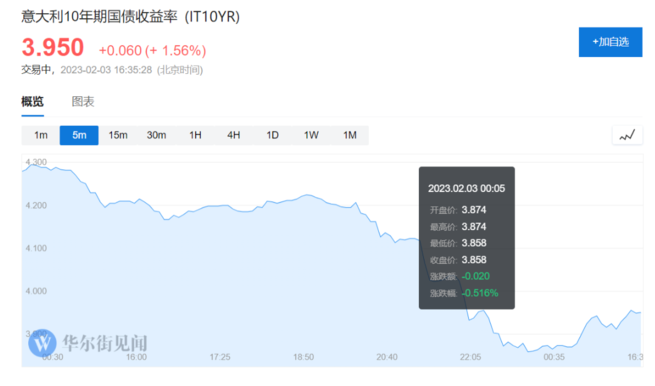This screenshot has height=386, width=655.
Task: Select the 15m interval
Action: coord(118,135)
